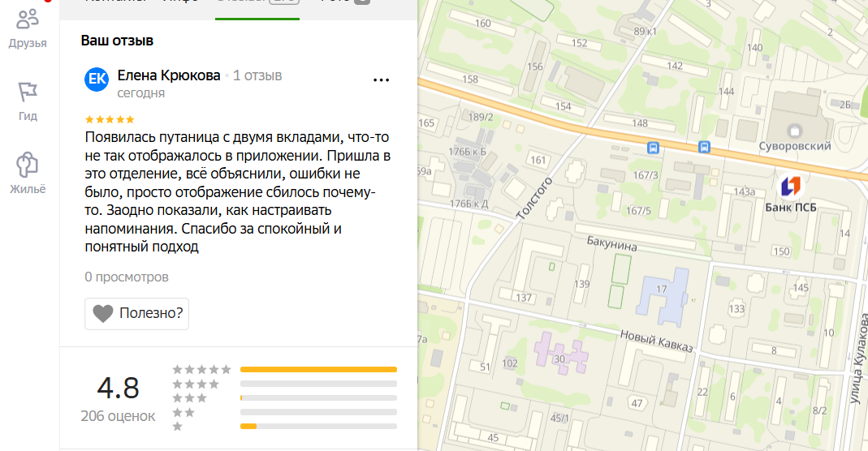This screenshot has height=451, width=868.
Task: Open the Друзья section in the sidebar
Action: [28, 28]
